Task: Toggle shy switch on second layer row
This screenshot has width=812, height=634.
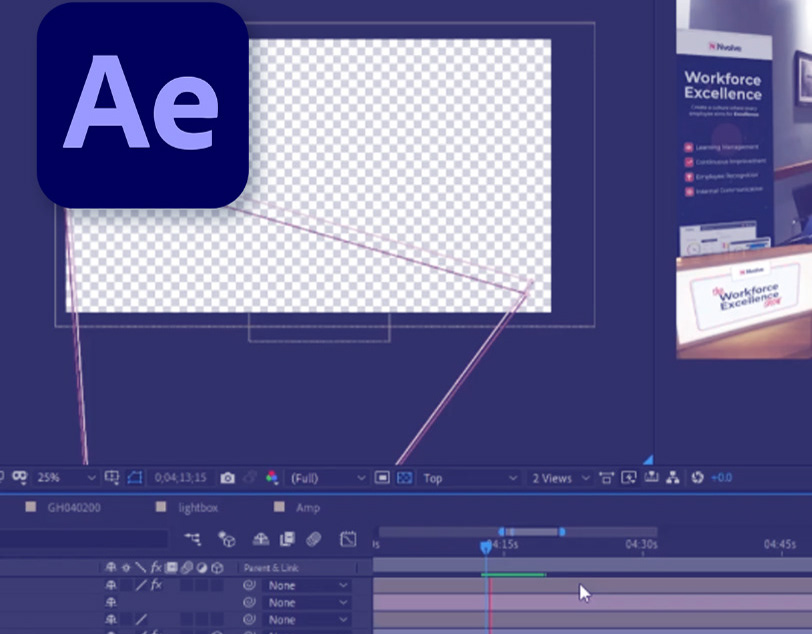Action: (110, 602)
